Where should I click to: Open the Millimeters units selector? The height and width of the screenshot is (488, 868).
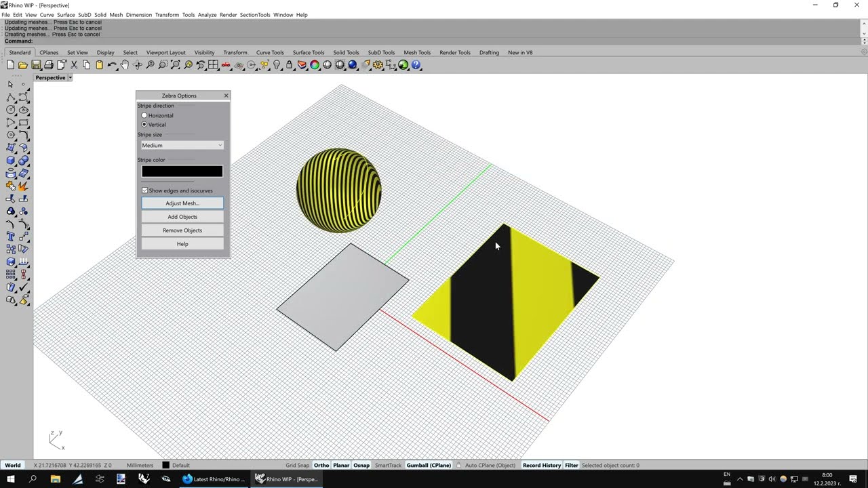tap(140, 465)
